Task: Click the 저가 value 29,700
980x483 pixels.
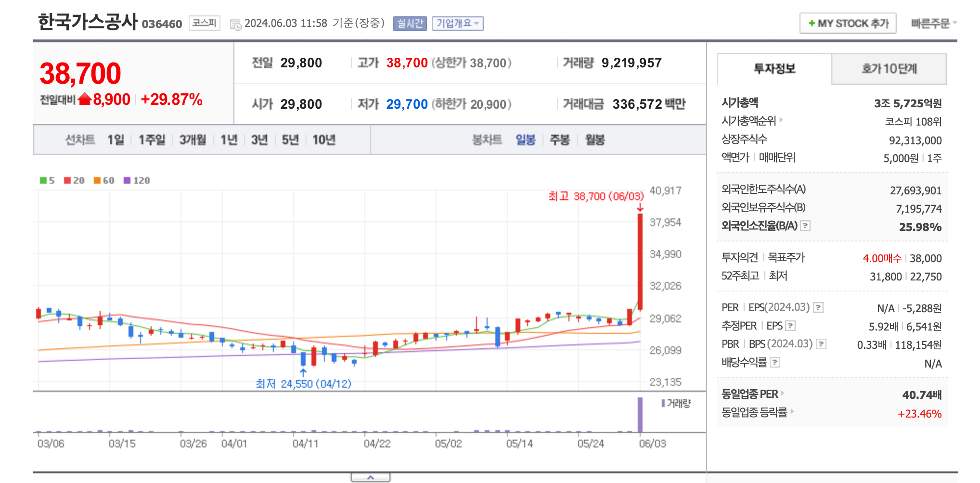Action: pyautogui.click(x=407, y=104)
